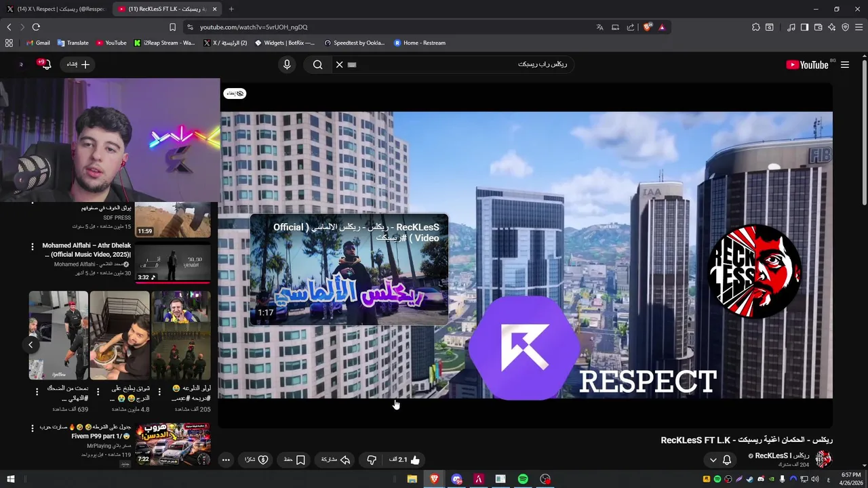Close the RecKLesS FT L.K tab
Image resolution: width=868 pixels, height=488 pixels.
215,9
